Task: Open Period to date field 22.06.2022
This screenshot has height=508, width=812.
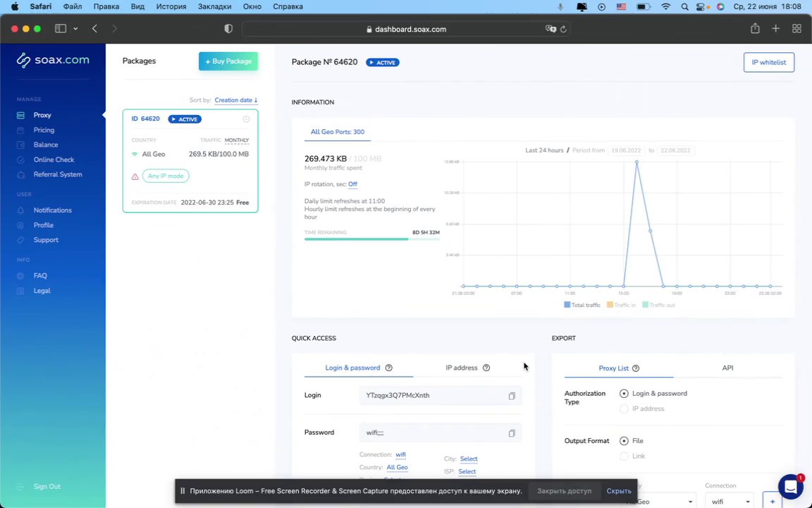Action: point(675,150)
